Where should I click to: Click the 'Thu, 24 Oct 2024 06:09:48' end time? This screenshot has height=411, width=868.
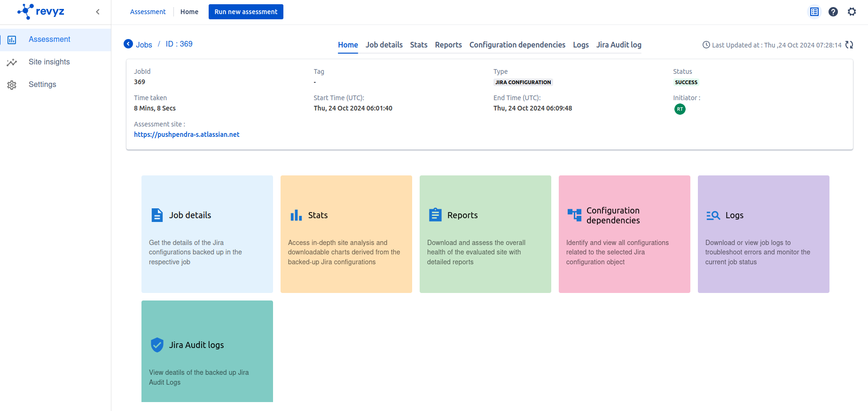point(532,108)
